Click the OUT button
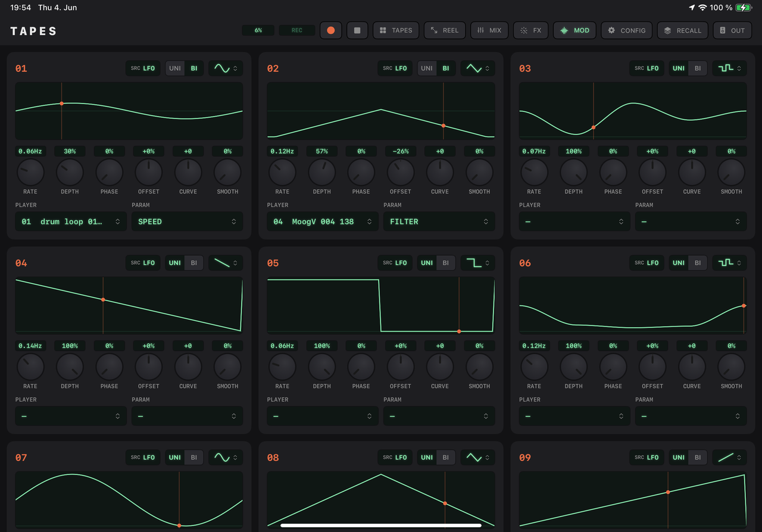Viewport: 762px width, 532px height. click(x=732, y=30)
